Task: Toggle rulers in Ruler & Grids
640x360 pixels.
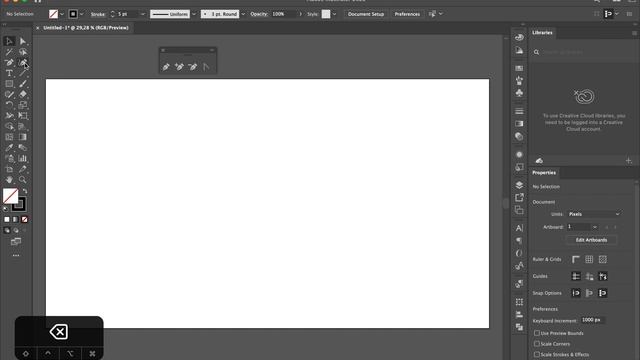Action: 576,260
